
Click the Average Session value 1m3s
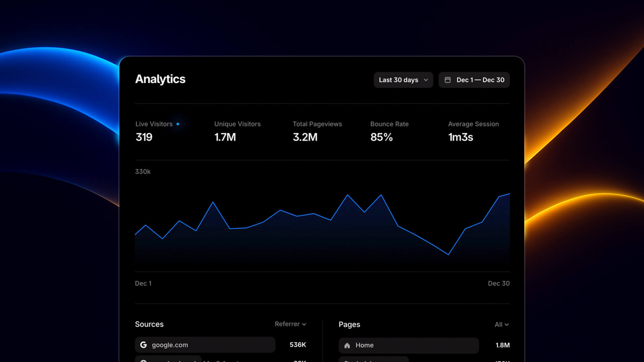pos(461,137)
